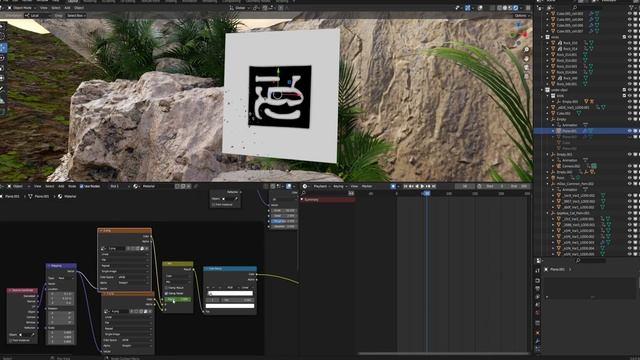
Task: Select rendered viewport shading mode icon
Action: pyautogui.click(x=516, y=8)
